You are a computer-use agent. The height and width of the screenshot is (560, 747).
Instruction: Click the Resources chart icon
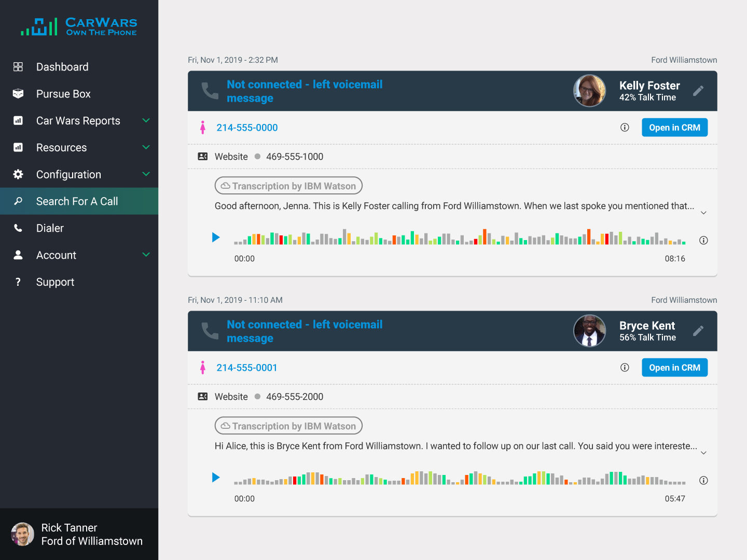pos(18,148)
